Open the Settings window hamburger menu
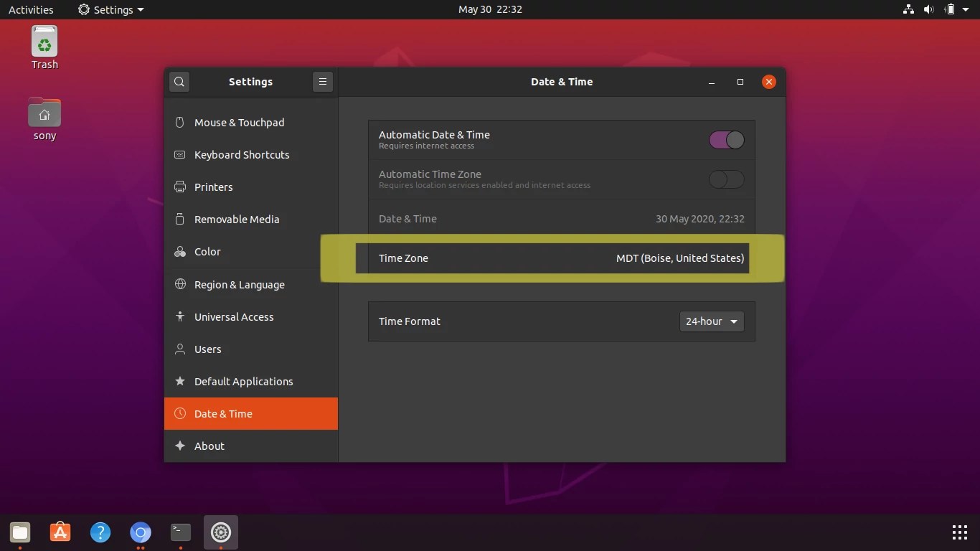 [x=322, y=81]
